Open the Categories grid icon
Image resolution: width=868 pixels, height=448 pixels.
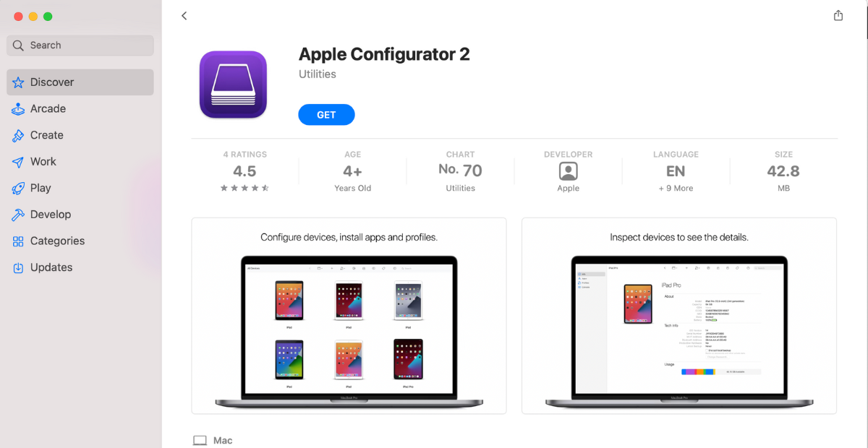pos(18,241)
